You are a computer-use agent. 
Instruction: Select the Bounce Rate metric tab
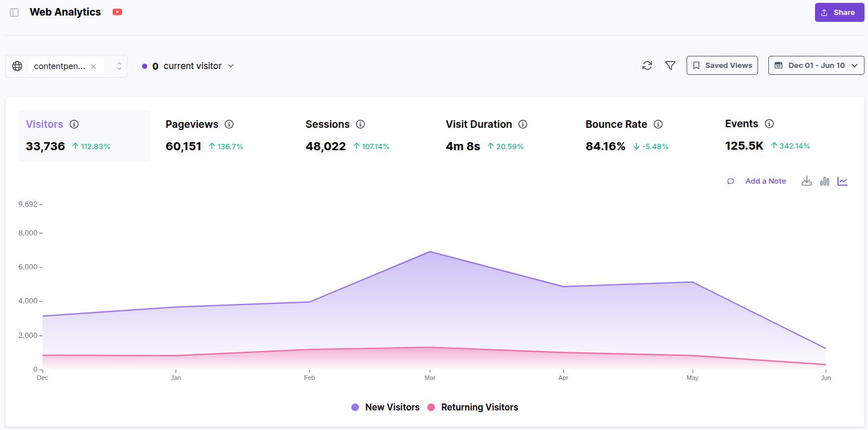pos(644,136)
